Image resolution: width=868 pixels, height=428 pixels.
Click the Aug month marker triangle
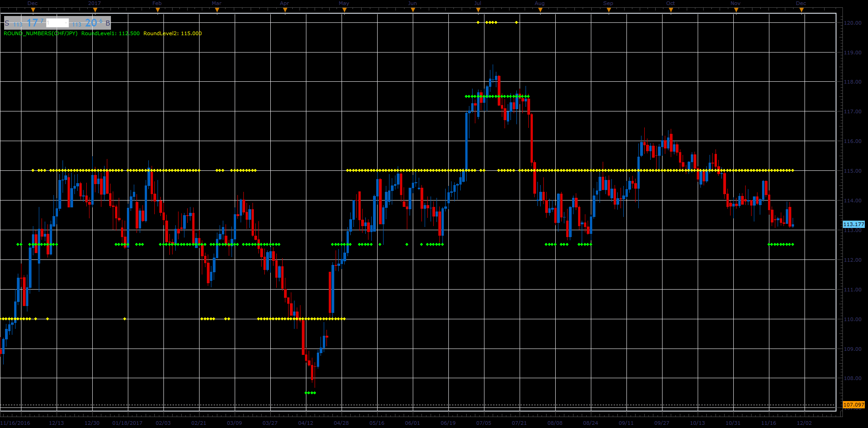pyautogui.click(x=540, y=10)
